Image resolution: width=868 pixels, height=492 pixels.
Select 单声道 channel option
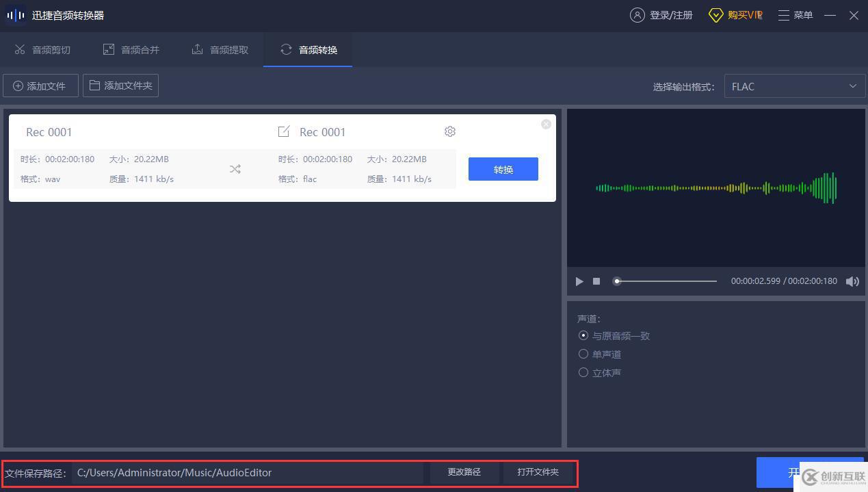point(599,354)
